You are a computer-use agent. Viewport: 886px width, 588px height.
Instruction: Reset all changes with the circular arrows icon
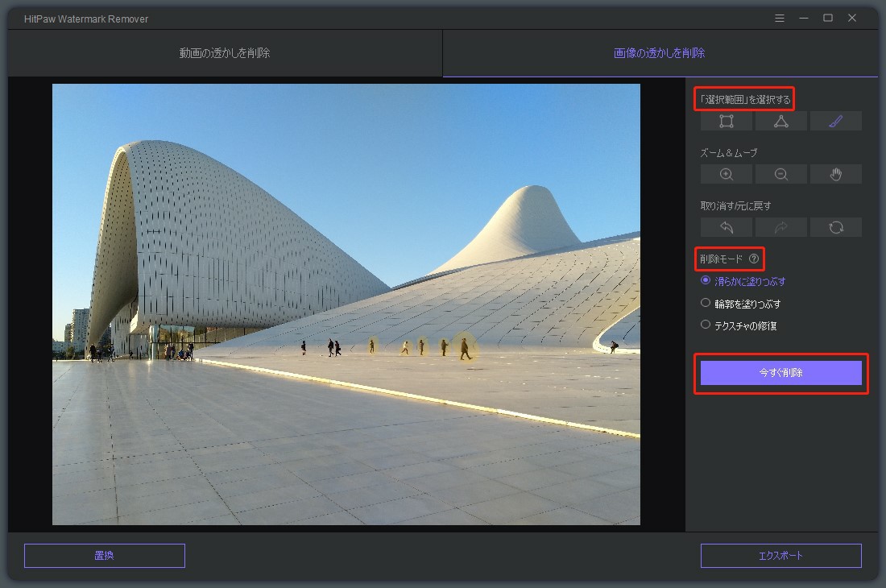click(835, 228)
